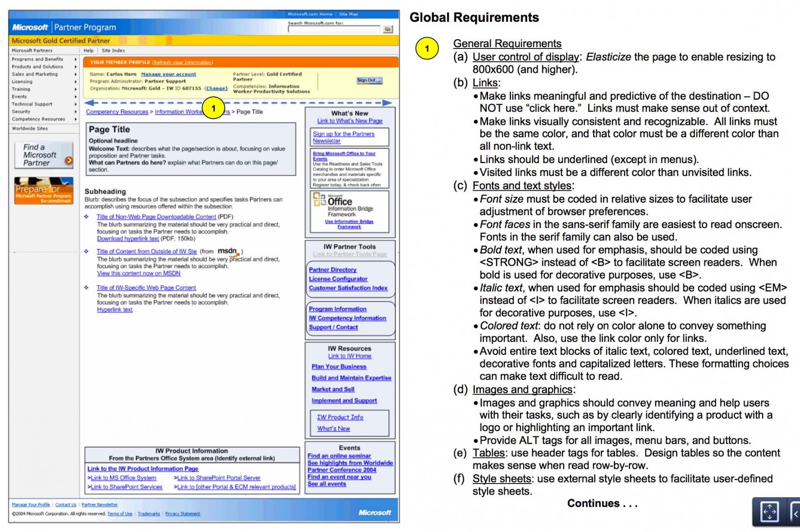Click the Plan Your Business link
800x532 pixels.
(339, 367)
